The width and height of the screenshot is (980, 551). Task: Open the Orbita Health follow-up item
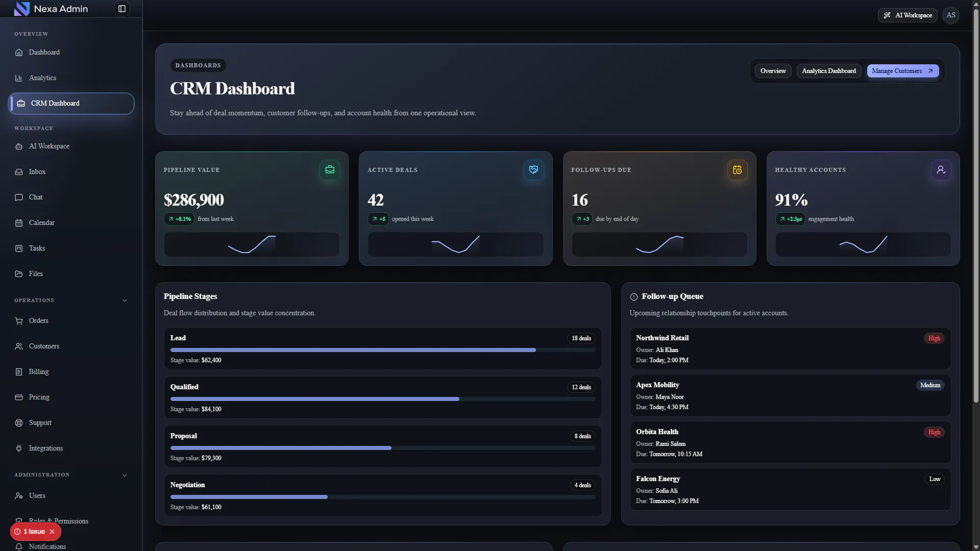coord(790,442)
